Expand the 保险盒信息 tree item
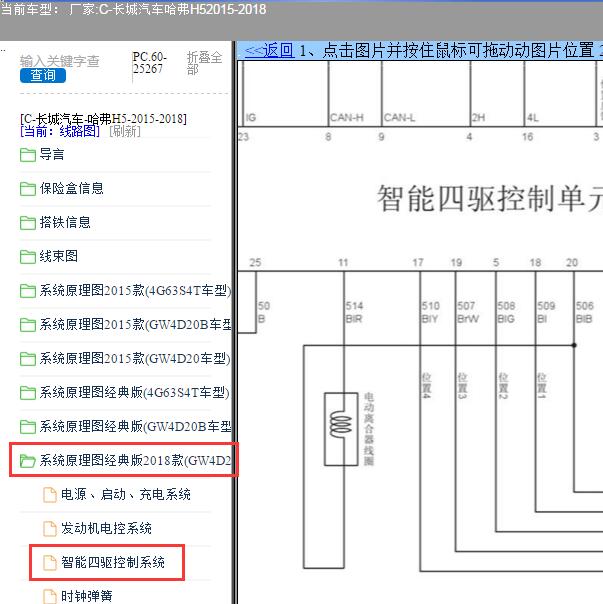 72,188
